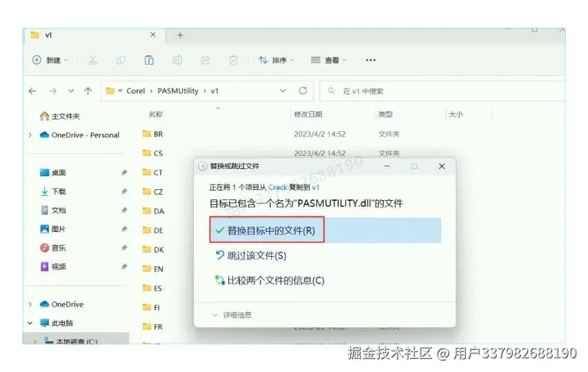Open the three-dot more options menu
The height and width of the screenshot is (372, 588).
370,60
